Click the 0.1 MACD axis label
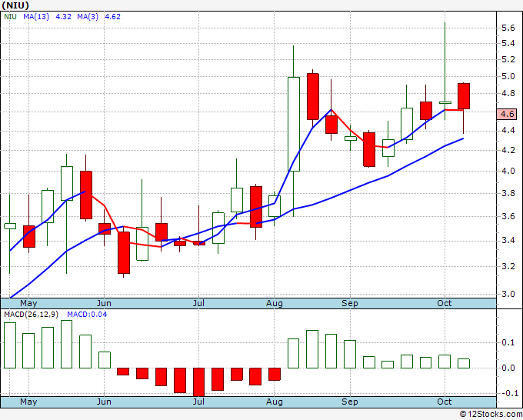The image size is (523, 420). pyautogui.click(x=508, y=342)
